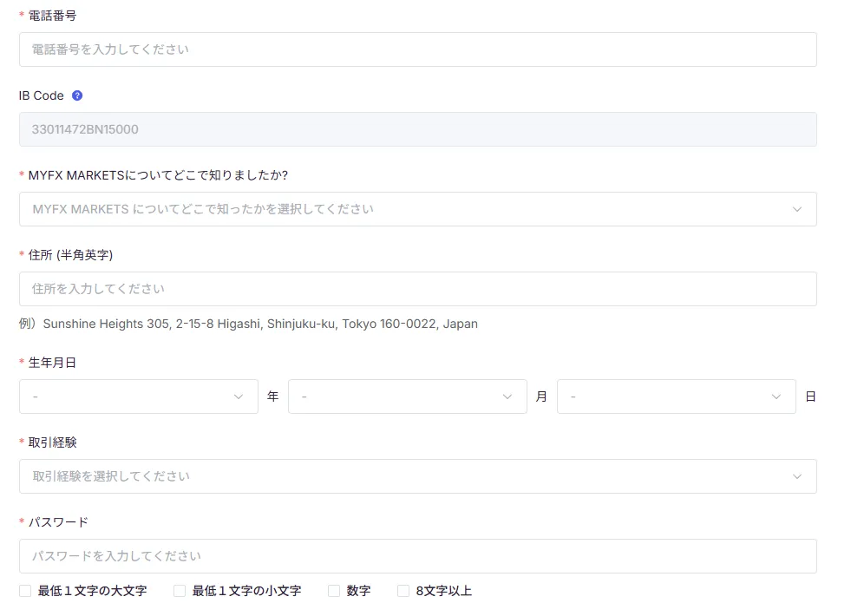Screen dimensions: 851x616
Task: Open the IB Code help question-mark icon
Action: (76, 95)
